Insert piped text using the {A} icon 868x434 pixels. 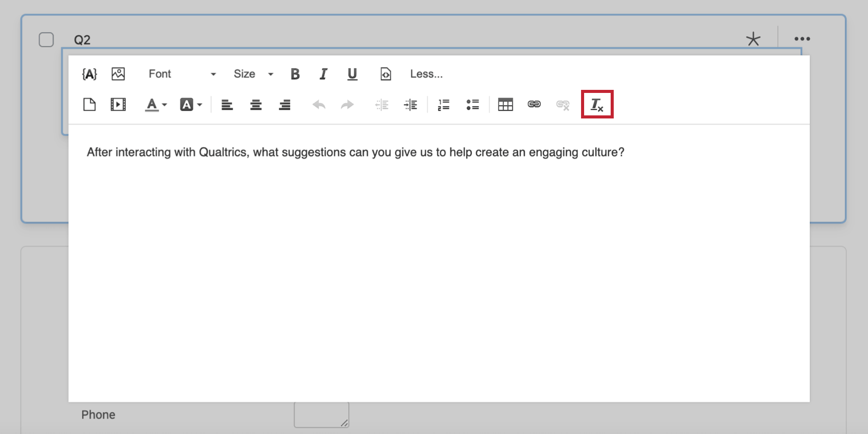tap(89, 74)
